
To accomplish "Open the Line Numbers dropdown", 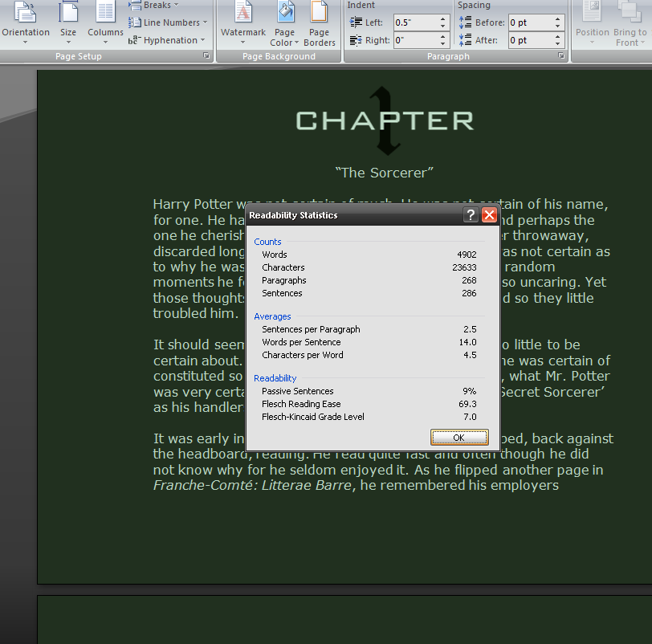I will (x=168, y=22).
